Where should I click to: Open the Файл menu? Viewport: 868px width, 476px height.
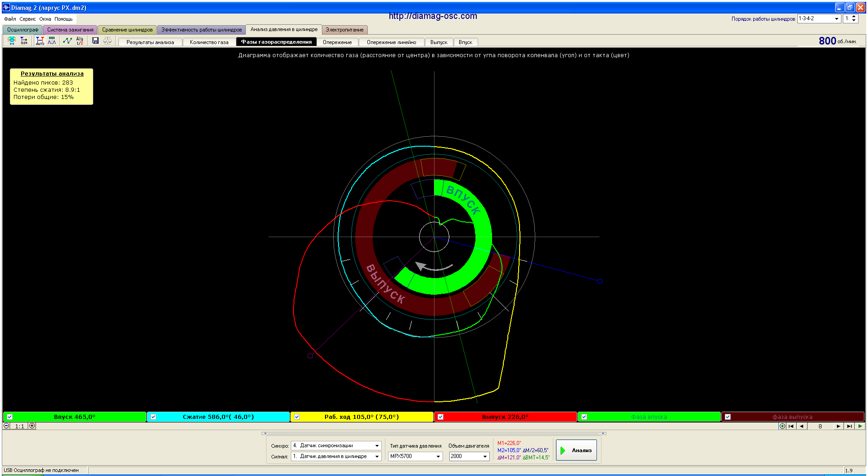pyautogui.click(x=10, y=19)
